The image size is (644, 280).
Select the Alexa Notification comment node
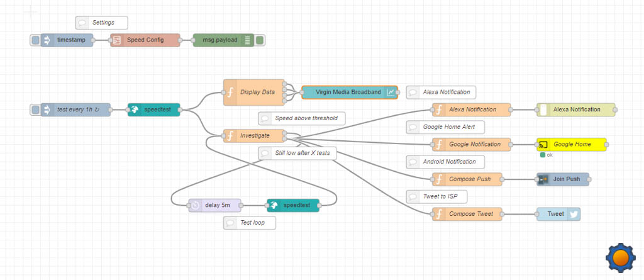click(441, 92)
